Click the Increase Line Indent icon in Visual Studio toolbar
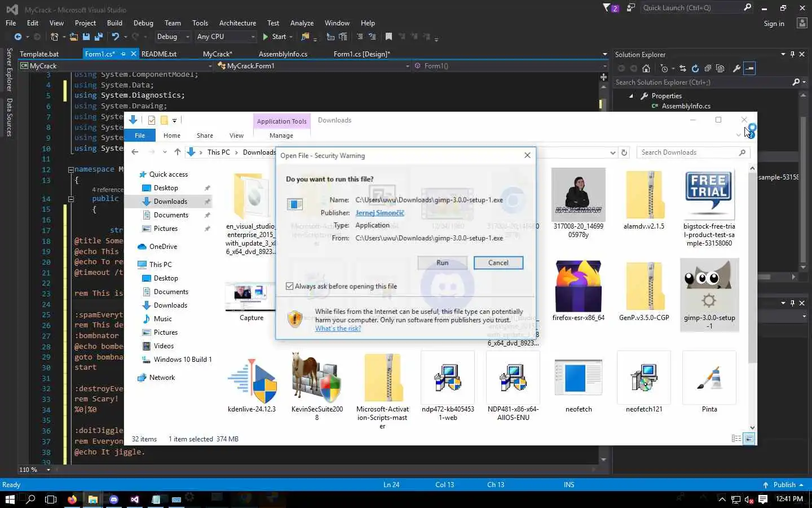This screenshot has width=812, height=508. (343, 37)
